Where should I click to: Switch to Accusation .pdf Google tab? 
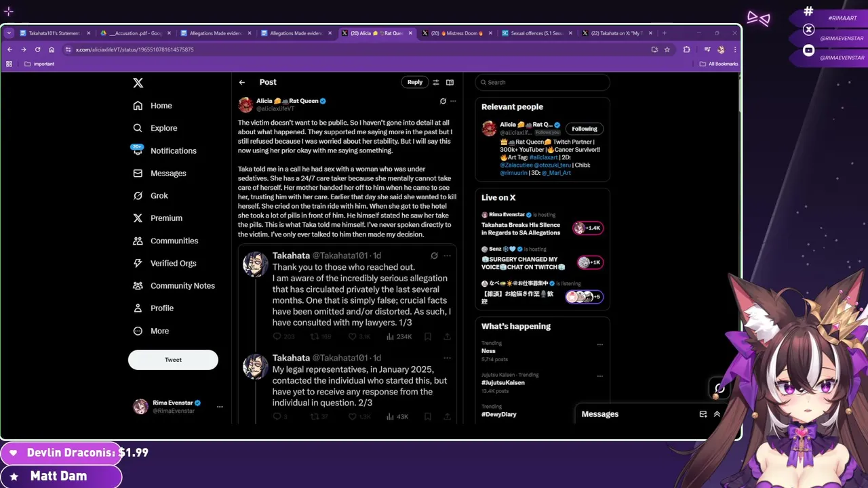pos(136,33)
